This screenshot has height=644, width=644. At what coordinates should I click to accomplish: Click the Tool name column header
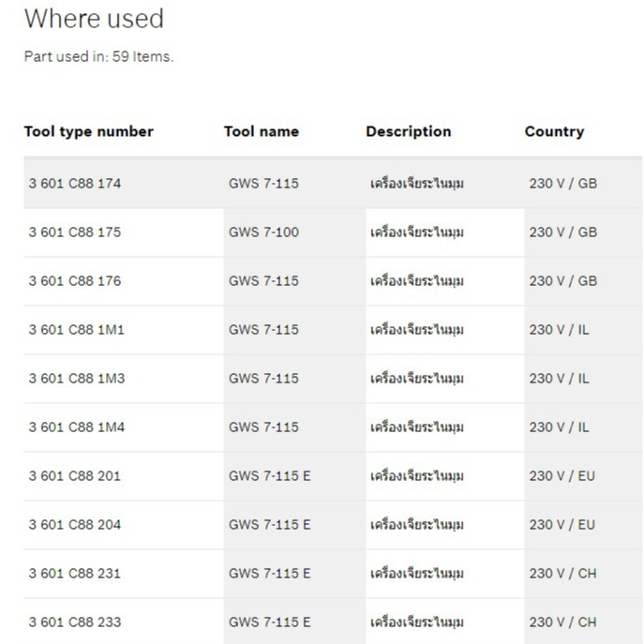(262, 131)
